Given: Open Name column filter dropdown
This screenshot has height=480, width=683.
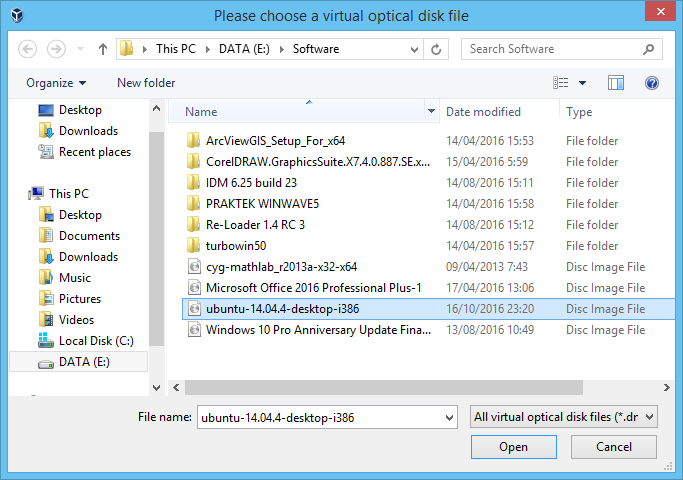Looking at the screenshot, I should pyautogui.click(x=431, y=112).
